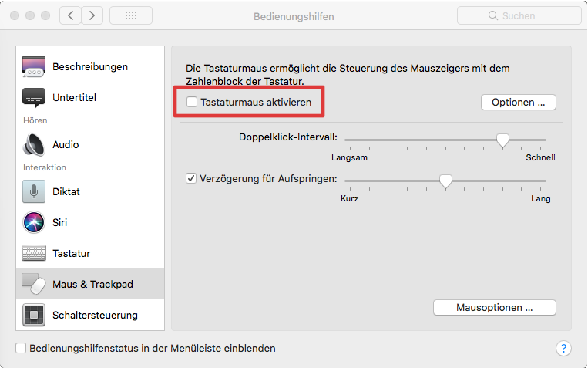Select Untertitel label in the list
The width and height of the screenshot is (588, 368).
pyautogui.click(x=74, y=98)
